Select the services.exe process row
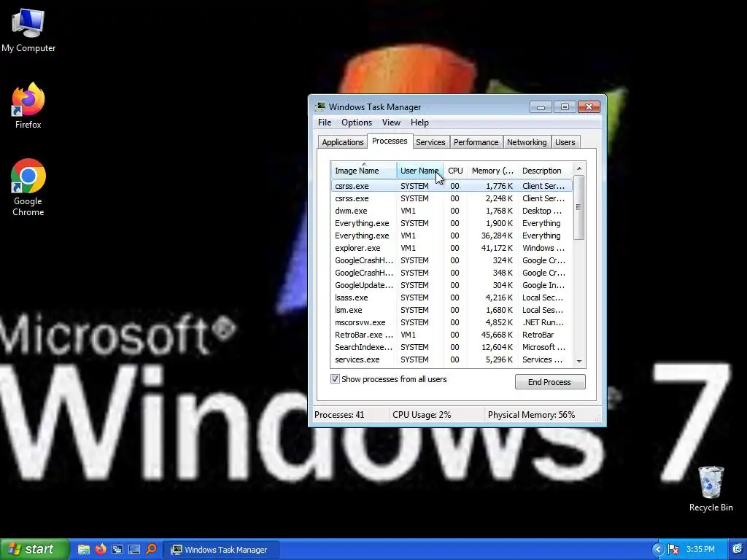 (452, 359)
